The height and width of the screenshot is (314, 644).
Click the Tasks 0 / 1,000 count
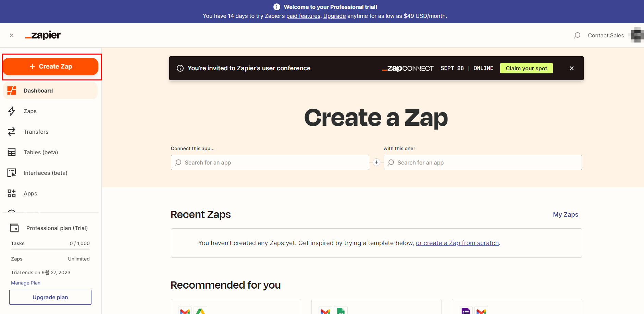80,243
